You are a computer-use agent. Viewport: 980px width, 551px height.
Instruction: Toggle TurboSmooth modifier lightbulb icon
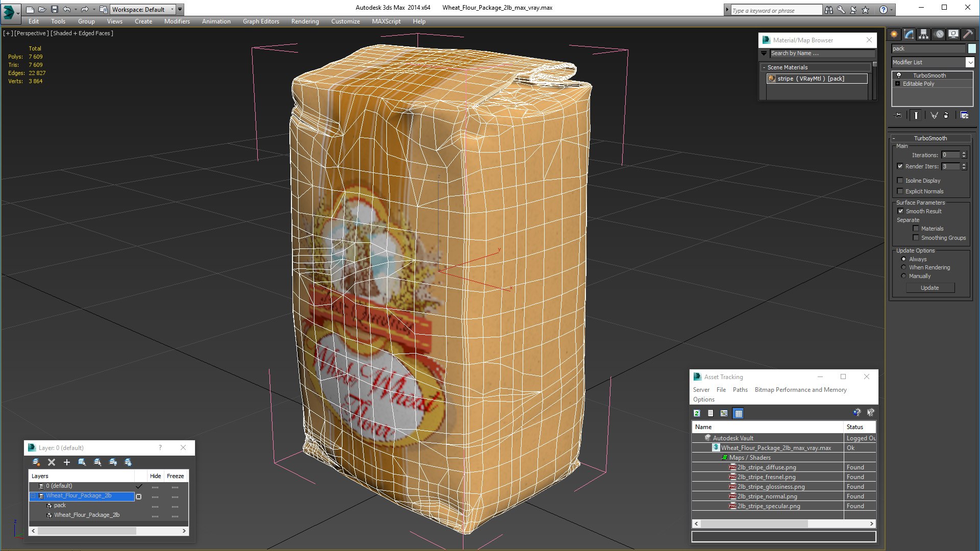pyautogui.click(x=899, y=76)
